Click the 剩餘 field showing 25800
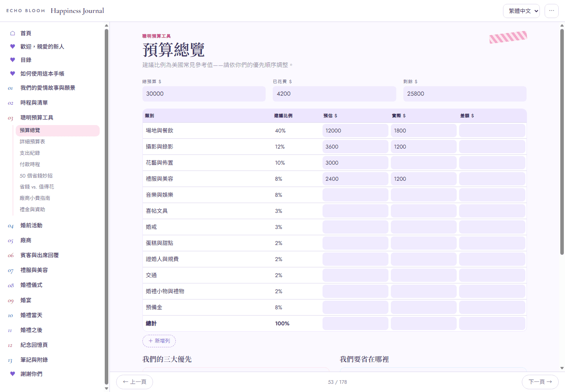The image size is (565, 392). 465,94
